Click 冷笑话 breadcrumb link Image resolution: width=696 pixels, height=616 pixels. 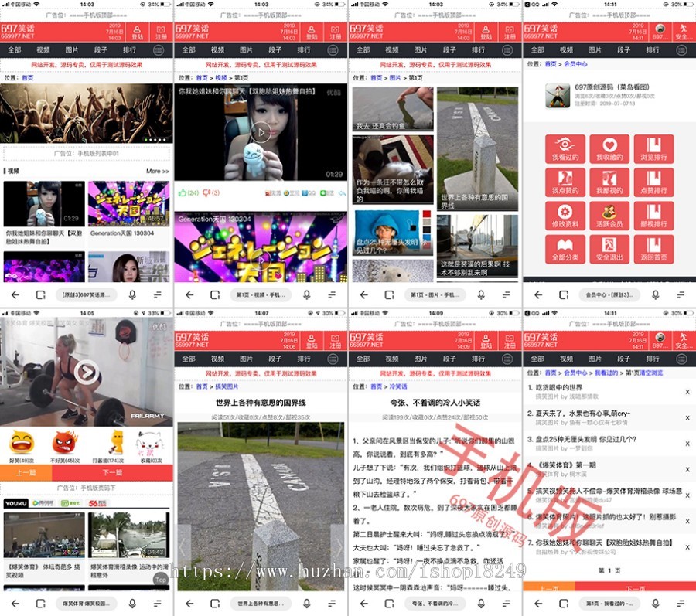click(398, 386)
